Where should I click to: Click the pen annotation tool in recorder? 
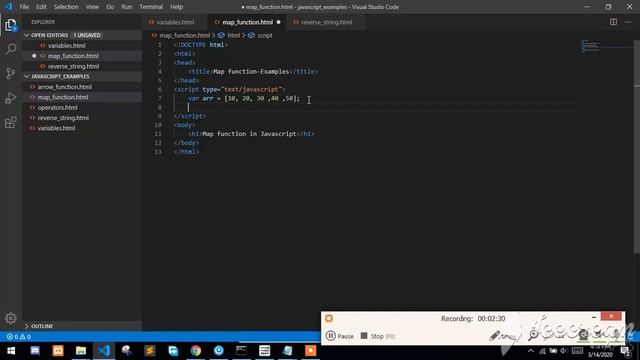(494, 336)
